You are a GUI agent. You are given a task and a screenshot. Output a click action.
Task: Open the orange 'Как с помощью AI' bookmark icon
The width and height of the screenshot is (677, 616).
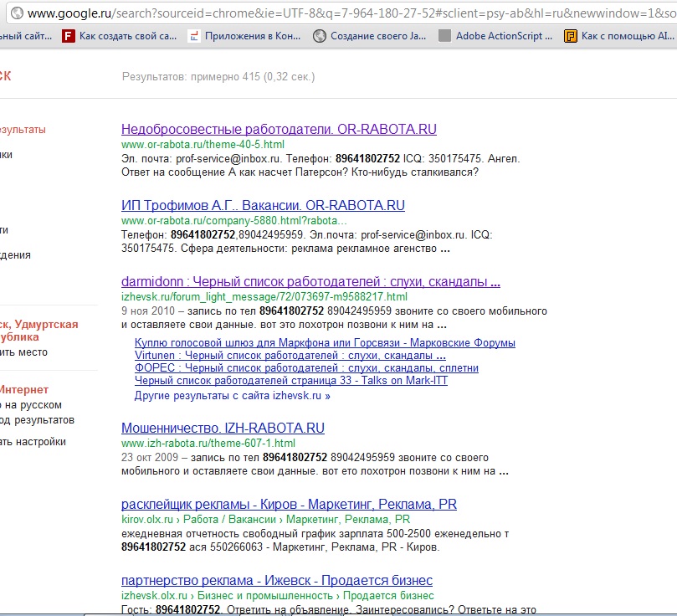tap(571, 36)
